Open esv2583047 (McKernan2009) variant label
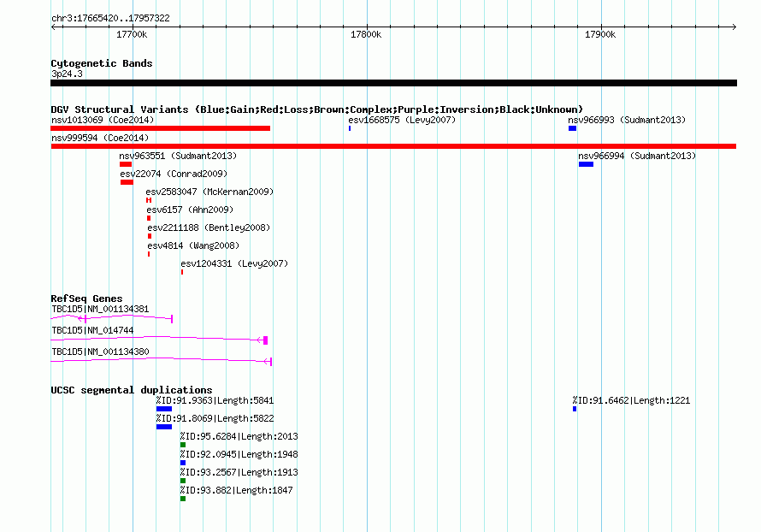The width and height of the screenshot is (761, 532). click(209, 192)
